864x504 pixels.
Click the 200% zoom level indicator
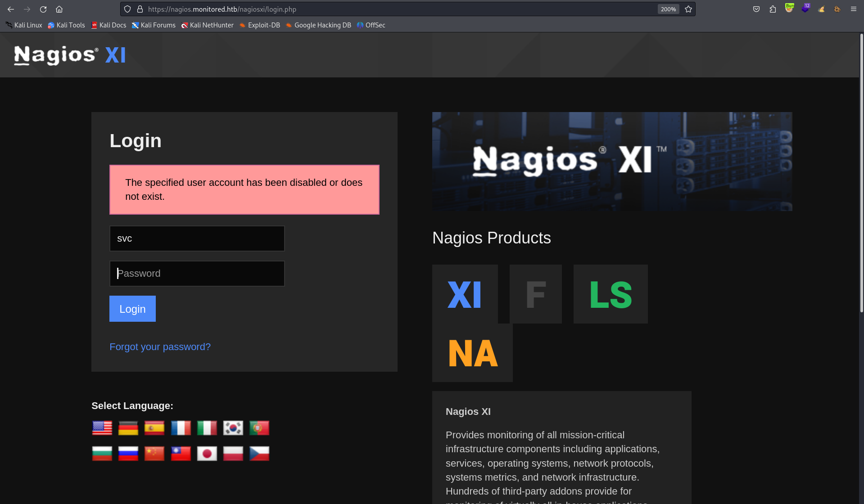click(x=668, y=9)
